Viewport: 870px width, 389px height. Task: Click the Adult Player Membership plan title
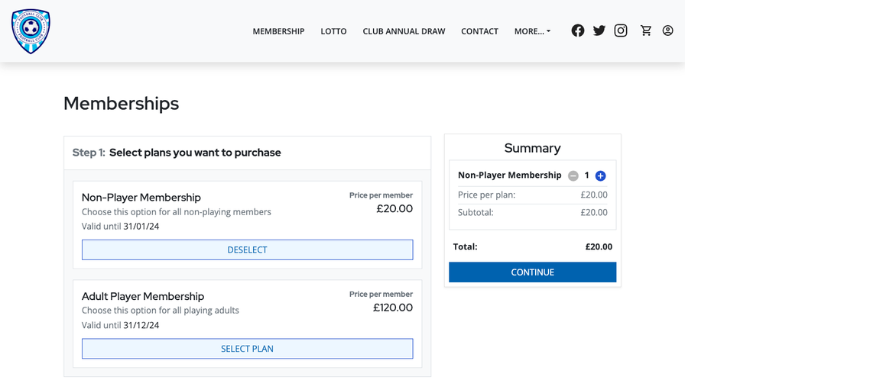[143, 296]
